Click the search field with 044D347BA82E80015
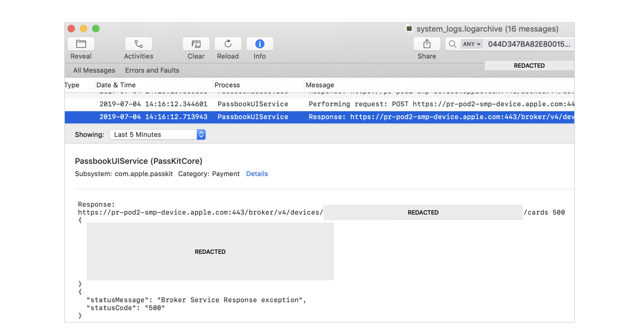The height and width of the screenshot is (331, 644). tap(529, 44)
